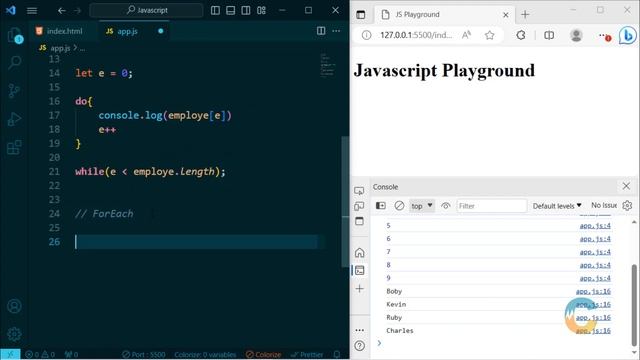Viewport: 640px width, 360px height.
Task: Click the unsaved dot on app.js tab
Action: [x=160, y=31]
